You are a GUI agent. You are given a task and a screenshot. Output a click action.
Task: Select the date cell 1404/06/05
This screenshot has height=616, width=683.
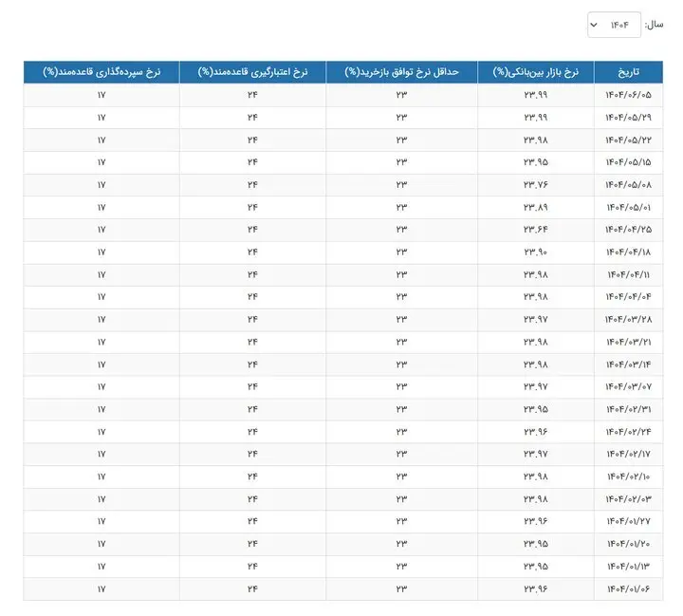pyautogui.click(x=628, y=95)
